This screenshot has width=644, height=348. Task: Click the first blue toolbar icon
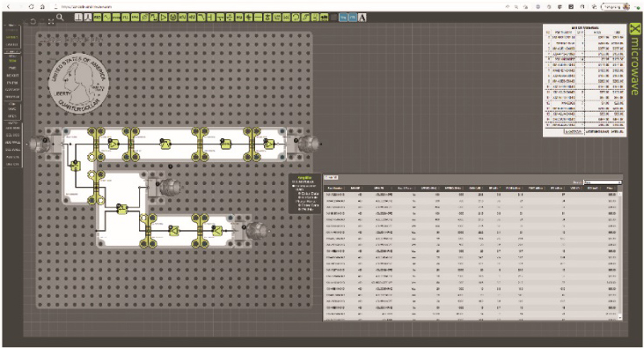click(343, 18)
